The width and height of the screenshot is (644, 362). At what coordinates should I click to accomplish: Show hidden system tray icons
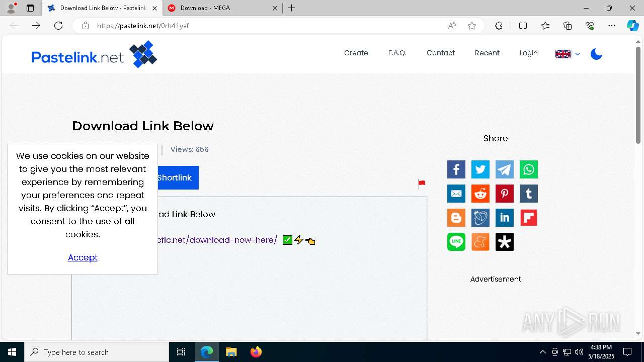pyautogui.click(x=542, y=352)
